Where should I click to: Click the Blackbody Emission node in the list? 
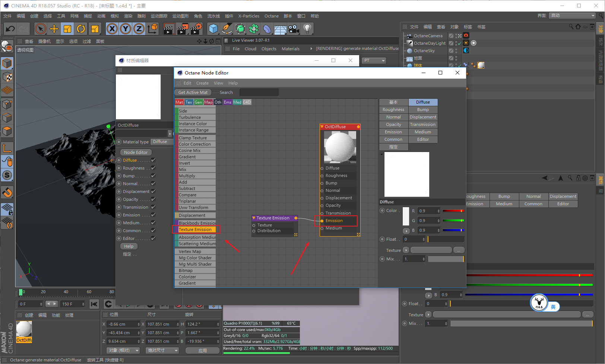tap(195, 223)
